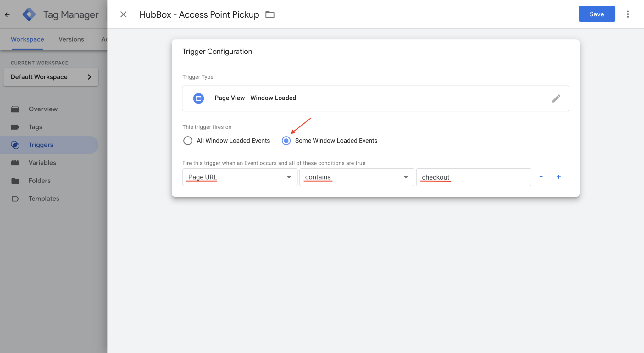Open the Page URL variable dropdown
Image resolution: width=644 pixels, height=353 pixels.
[240, 177]
